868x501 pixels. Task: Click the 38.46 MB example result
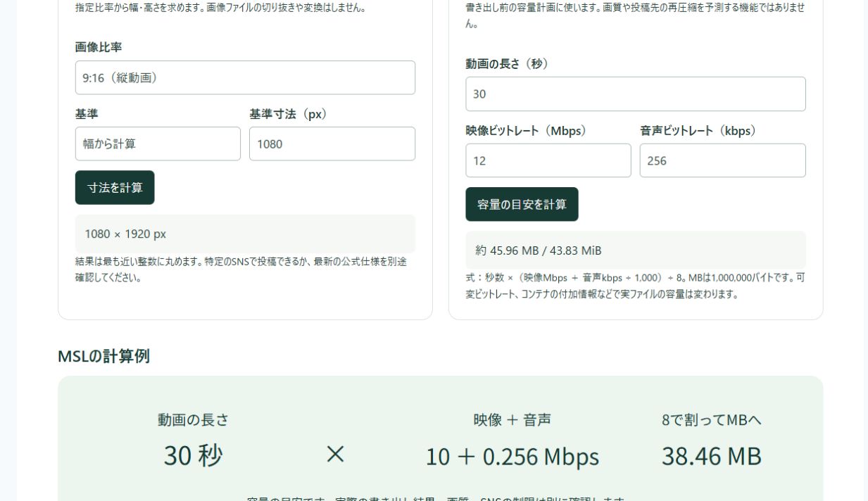point(712,456)
